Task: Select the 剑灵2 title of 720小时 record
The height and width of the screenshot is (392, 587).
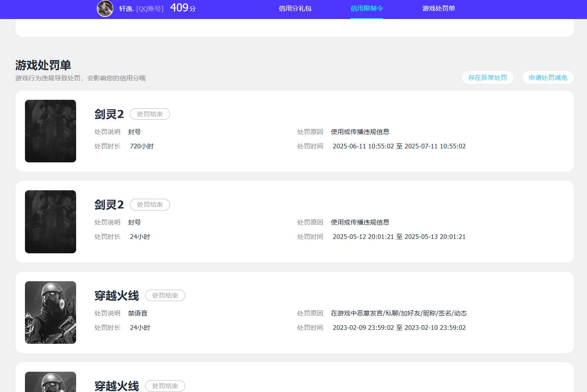Action: [x=109, y=114]
